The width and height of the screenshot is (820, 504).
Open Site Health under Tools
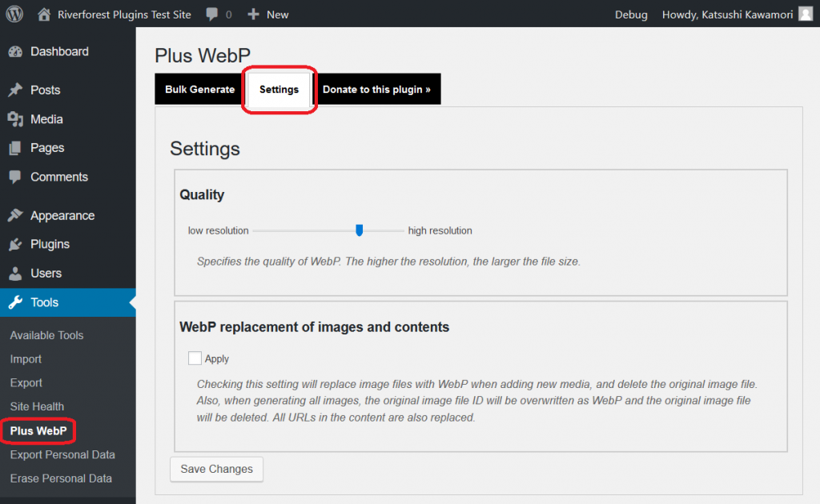point(37,406)
